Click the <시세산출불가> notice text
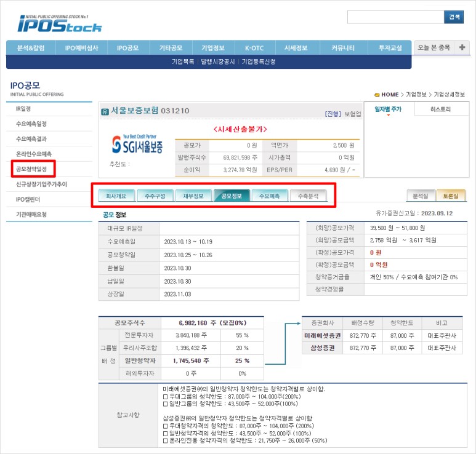This screenshot has width=476, height=454. coord(240,129)
